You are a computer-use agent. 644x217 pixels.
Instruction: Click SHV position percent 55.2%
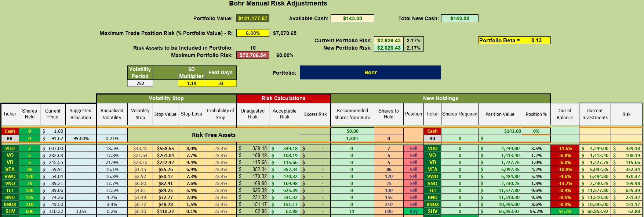tap(536, 211)
